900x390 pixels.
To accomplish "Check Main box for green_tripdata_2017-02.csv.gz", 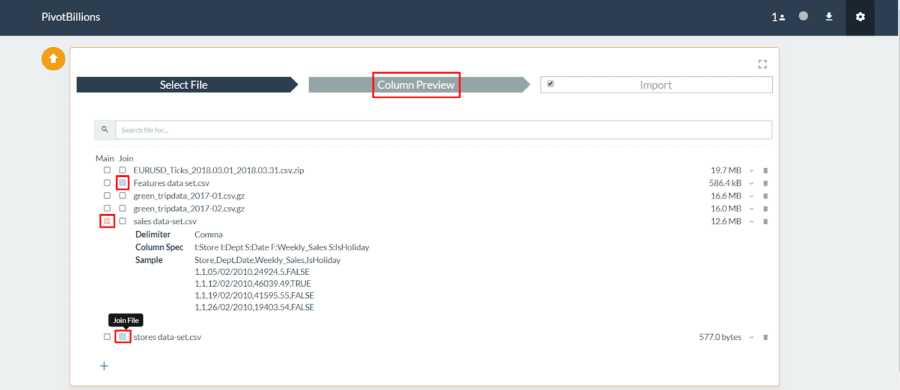I will point(107,208).
